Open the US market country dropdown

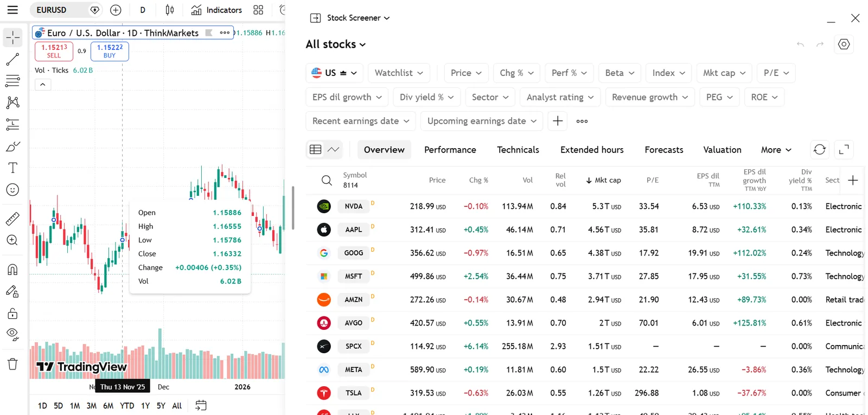pyautogui.click(x=335, y=73)
